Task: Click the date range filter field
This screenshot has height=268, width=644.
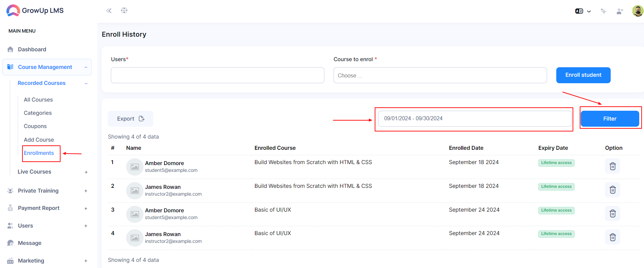Action: pyautogui.click(x=475, y=119)
